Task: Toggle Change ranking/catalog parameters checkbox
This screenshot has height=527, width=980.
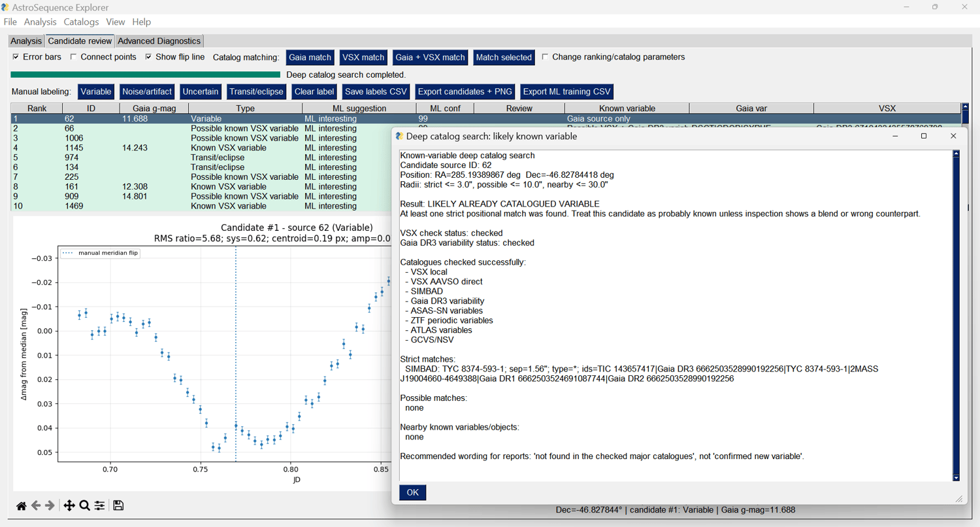Action: [545, 57]
